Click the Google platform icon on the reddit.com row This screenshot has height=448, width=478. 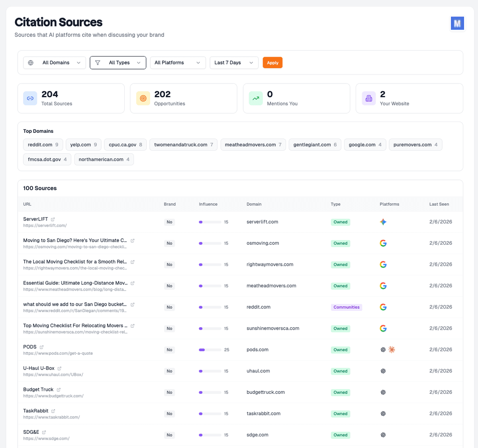tap(383, 307)
